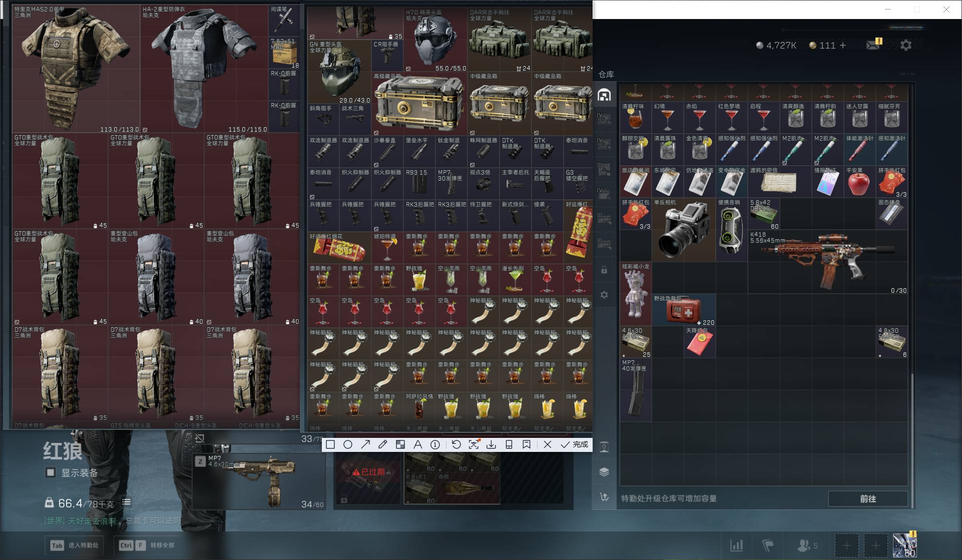962x560 pixels.
Task: Click the Tab 进入特勤处 button
Action: tap(74, 545)
